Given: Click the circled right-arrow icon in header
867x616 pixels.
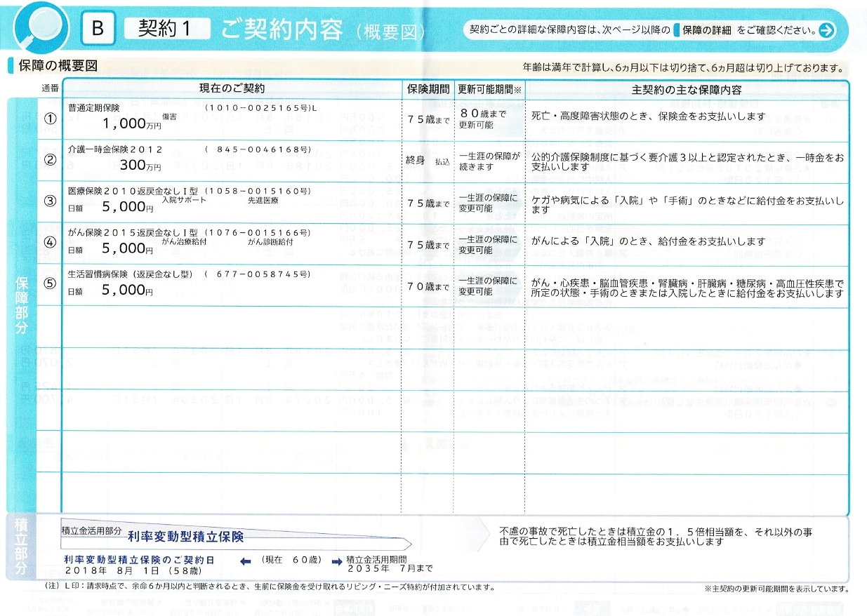Looking at the screenshot, I should [826, 30].
